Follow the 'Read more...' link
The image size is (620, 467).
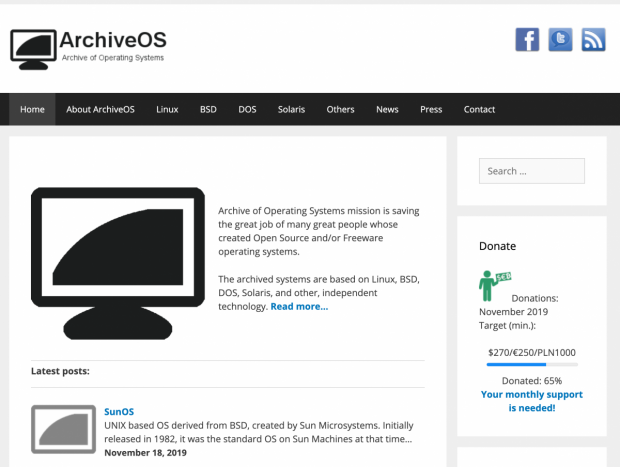click(x=299, y=306)
